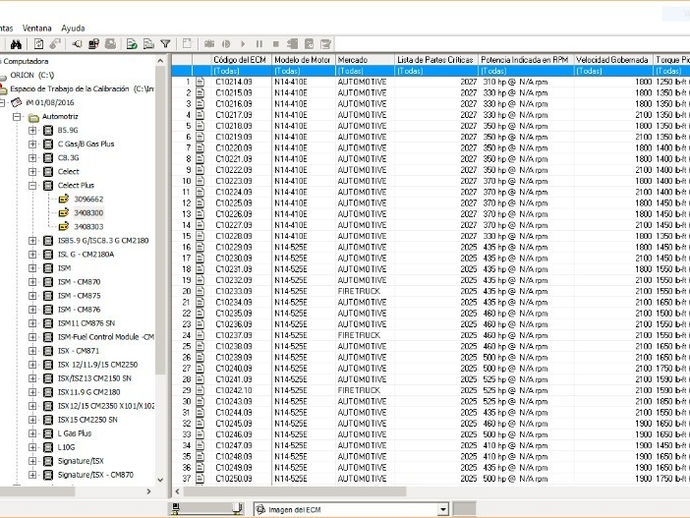
Task: Click the computer toolbar icon beside the plug
Action: (x=94, y=44)
